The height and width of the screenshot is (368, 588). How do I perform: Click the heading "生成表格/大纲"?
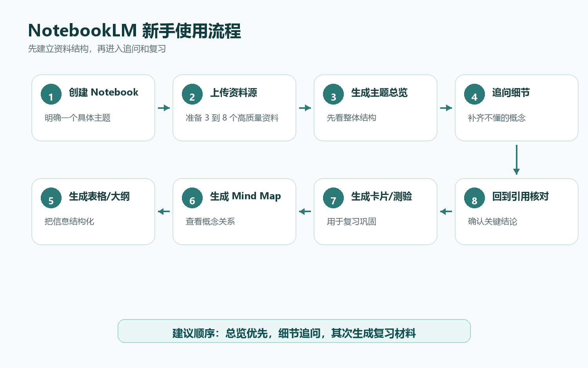99,196
